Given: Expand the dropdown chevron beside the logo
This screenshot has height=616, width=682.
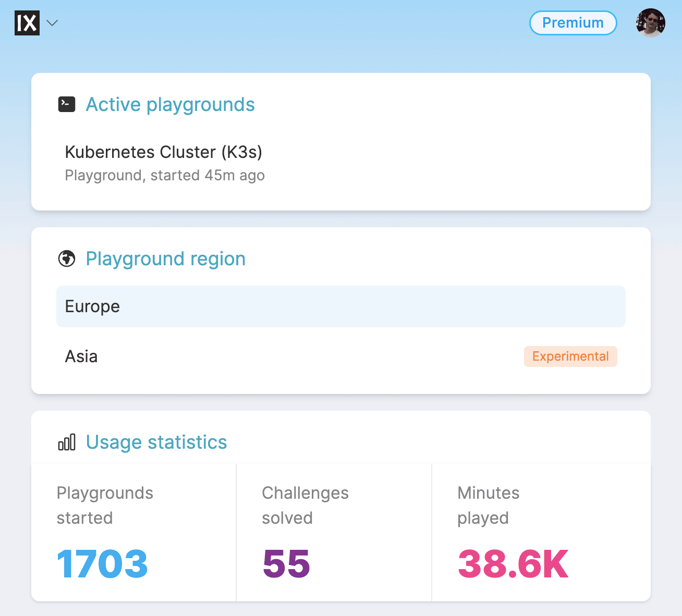Looking at the screenshot, I should coord(52,23).
